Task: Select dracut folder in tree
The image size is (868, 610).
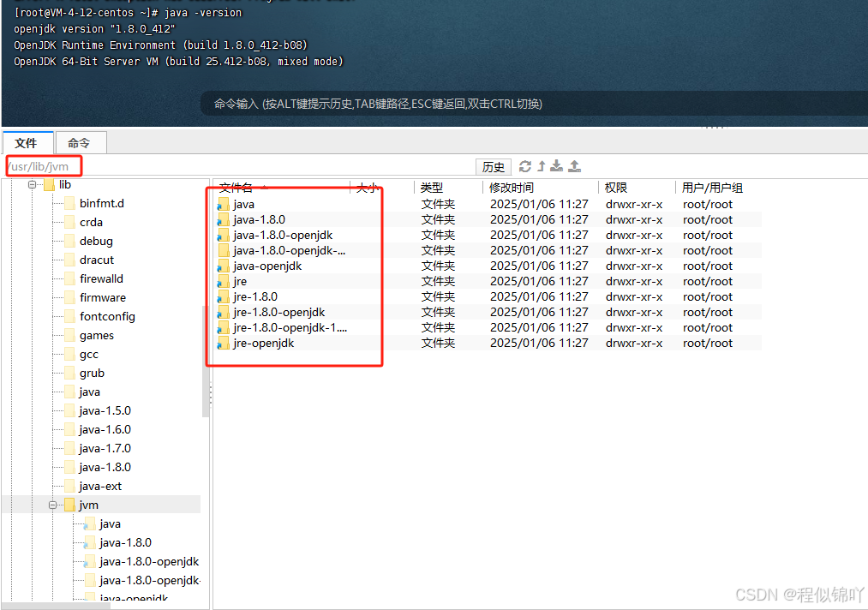Action: click(x=97, y=260)
